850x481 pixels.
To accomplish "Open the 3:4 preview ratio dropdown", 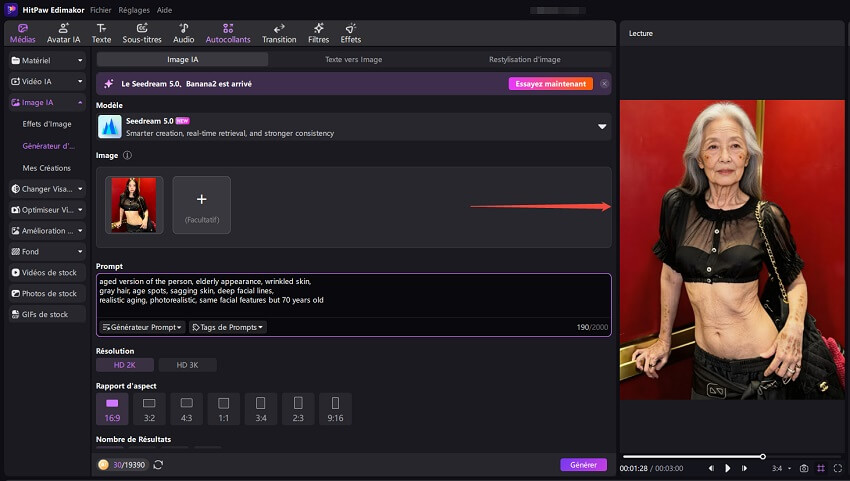I will 781,468.
